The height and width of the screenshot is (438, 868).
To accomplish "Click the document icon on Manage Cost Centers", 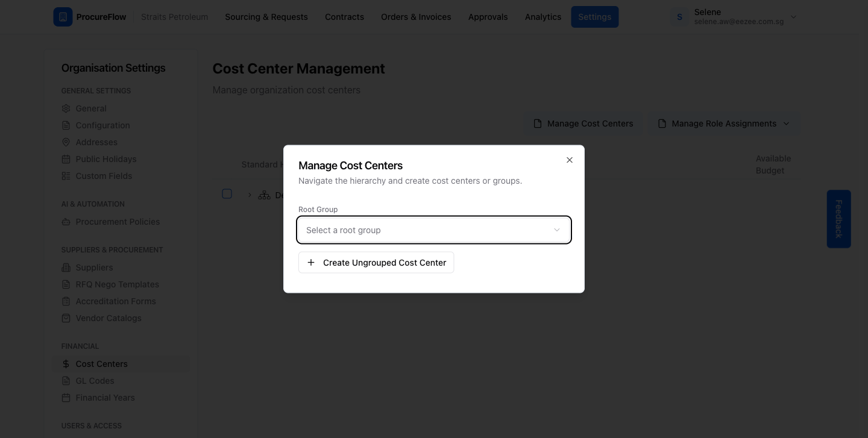I will click(538, 124).
